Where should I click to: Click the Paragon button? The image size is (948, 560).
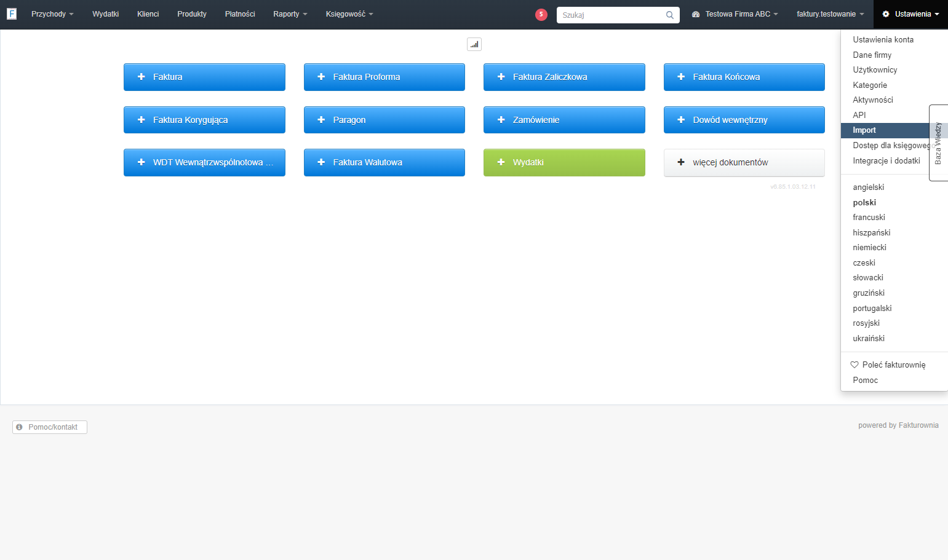coord(384,120)
